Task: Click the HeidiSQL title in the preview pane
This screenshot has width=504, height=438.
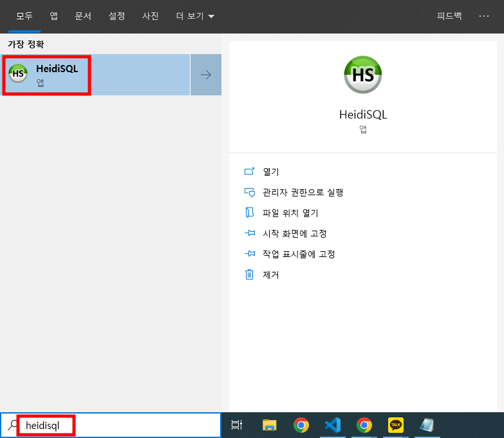Action: 363,115
